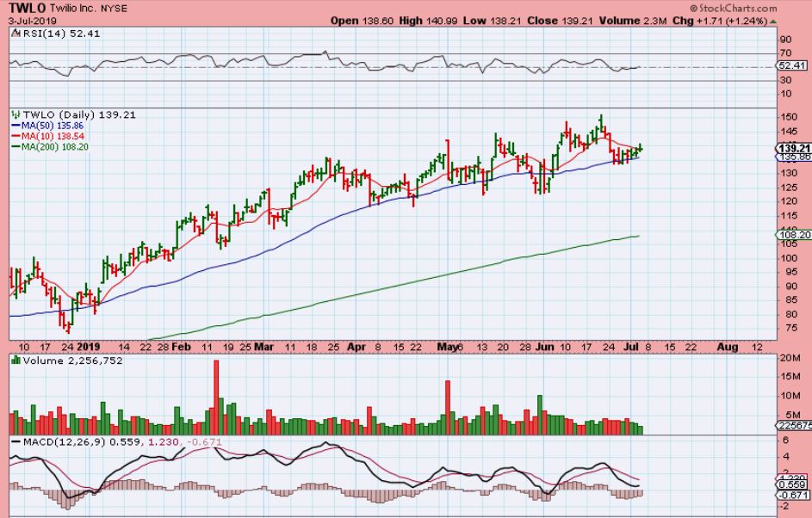This screenshot has width=812, height=518.
Task: Click the 2019 year label on the time axis
Action: [x=87, y=347]
